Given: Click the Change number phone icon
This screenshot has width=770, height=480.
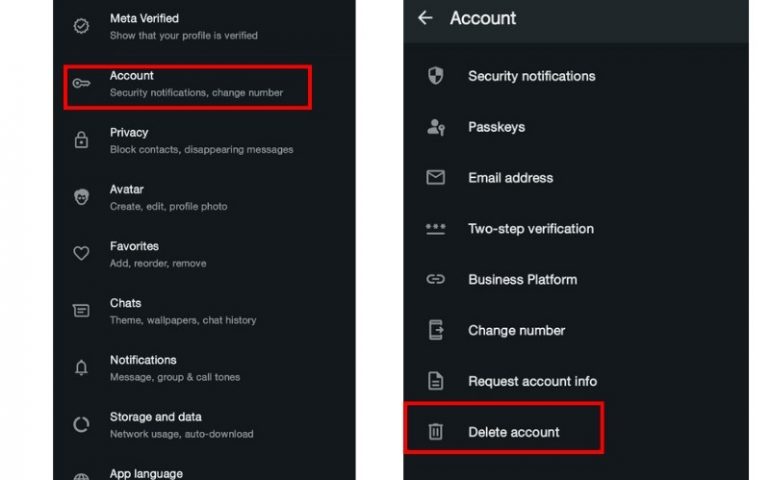Looking at the screenshot, I should pos(436,330).
